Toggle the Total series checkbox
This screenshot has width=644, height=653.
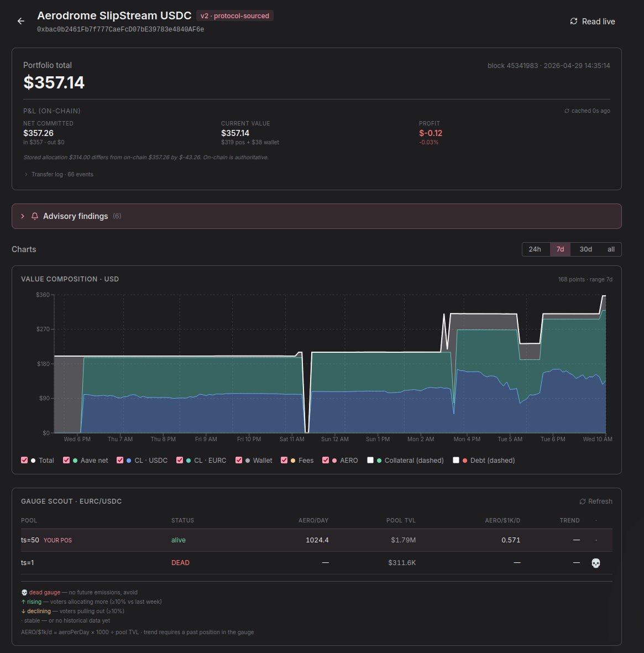pos(24,460)
